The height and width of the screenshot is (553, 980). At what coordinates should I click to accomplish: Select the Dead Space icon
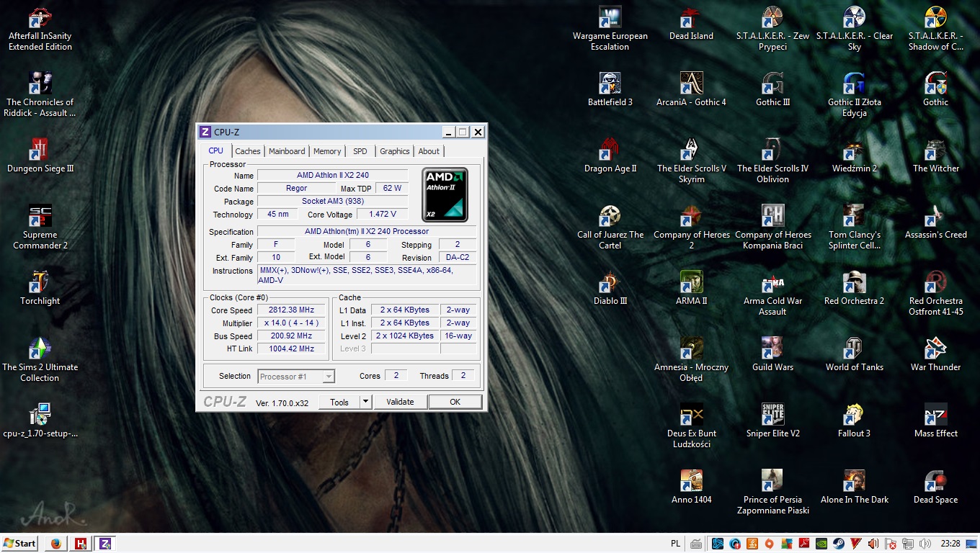click(935, 487)
